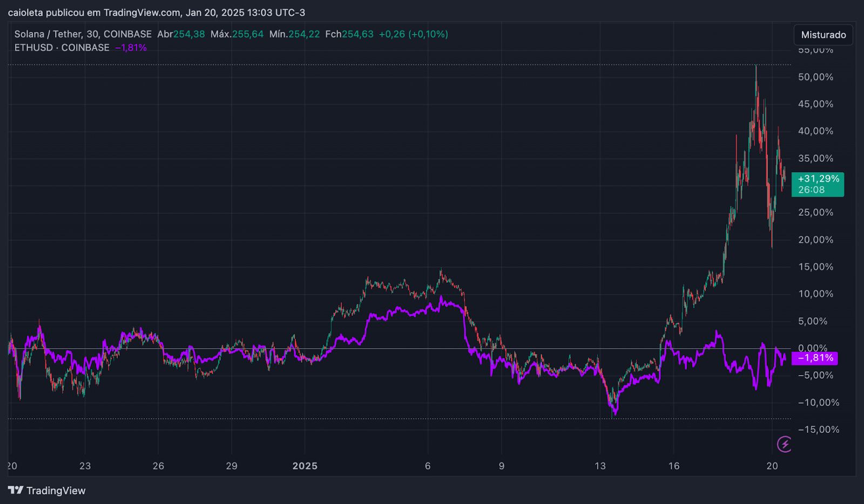Click the 16 date label on time axis
The image size is (864, 504).
click(674, 466)
